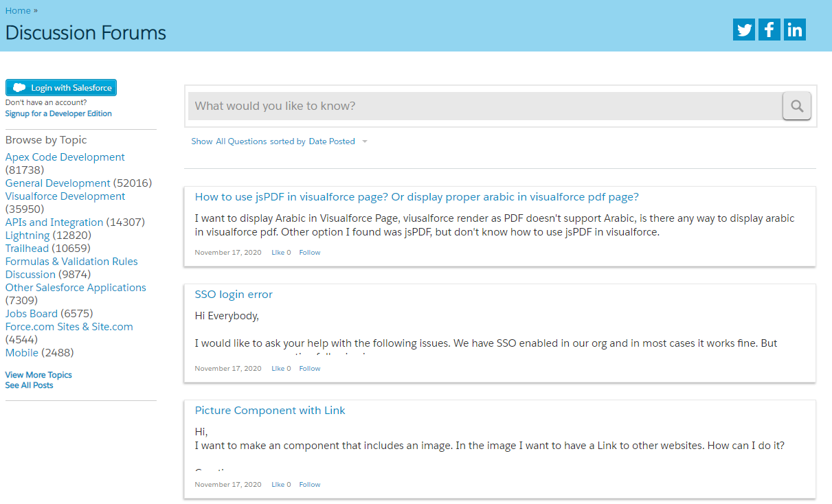Browse the Jobs Board topic

point(32,314)
